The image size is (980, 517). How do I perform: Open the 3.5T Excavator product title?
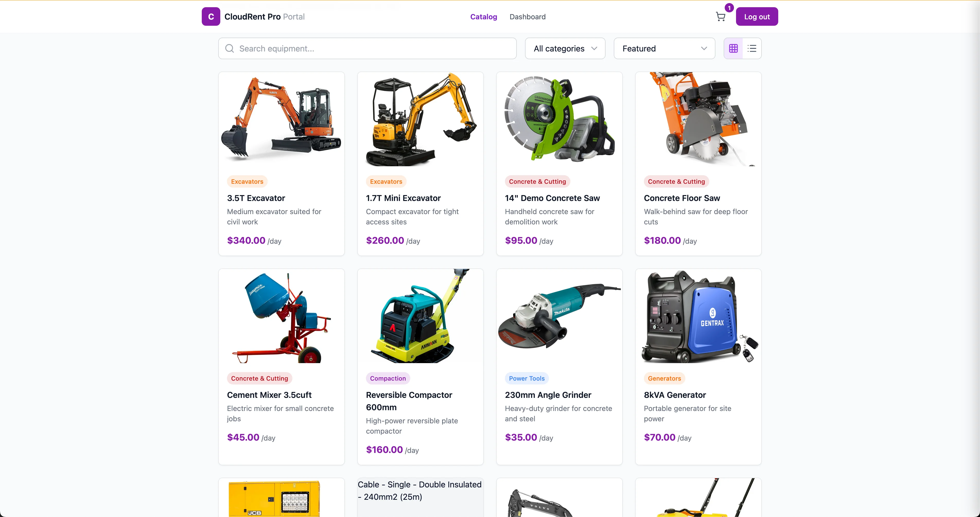[x=256, y=198]
